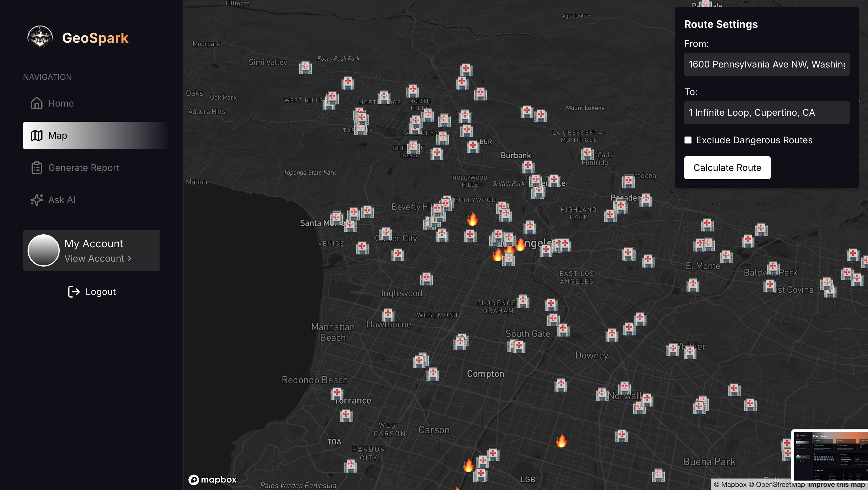Go to Generate Report page
The image size is (868, 490).
(84, 168)
